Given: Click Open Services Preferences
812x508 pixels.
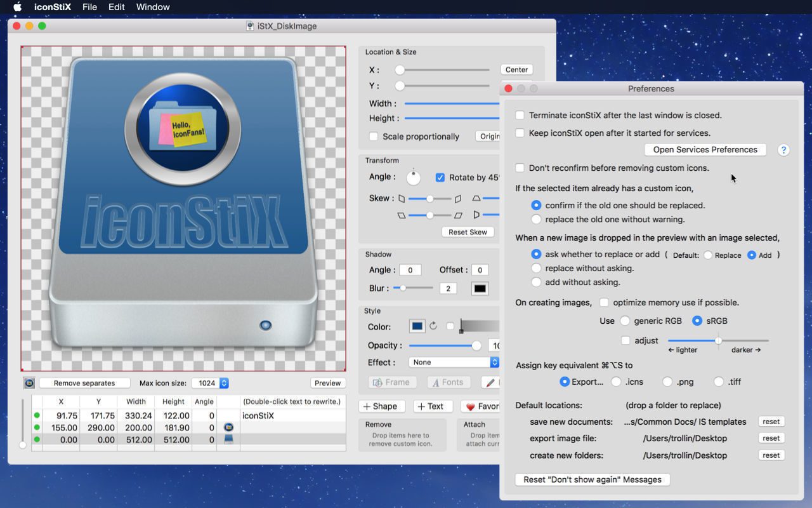Looking at the screenshot, I should click(705, 149).
